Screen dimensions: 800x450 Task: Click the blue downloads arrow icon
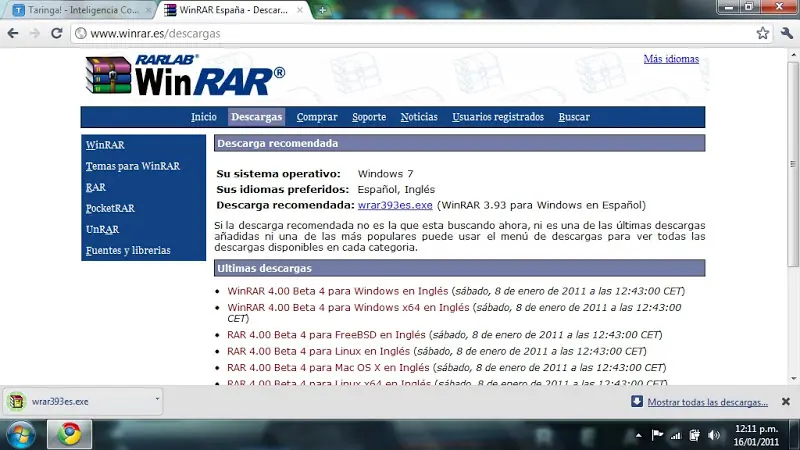point(637,401)
